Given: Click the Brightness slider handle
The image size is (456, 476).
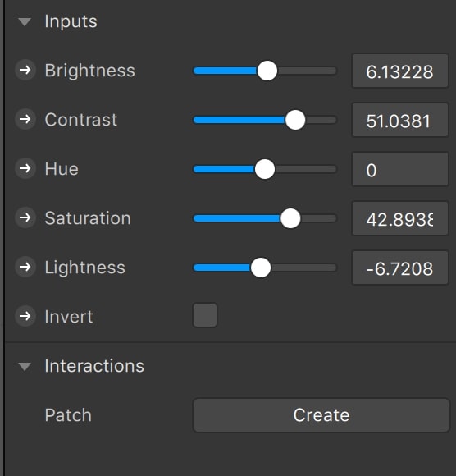Looking at the screenshot, I should [x=267, y=71].
